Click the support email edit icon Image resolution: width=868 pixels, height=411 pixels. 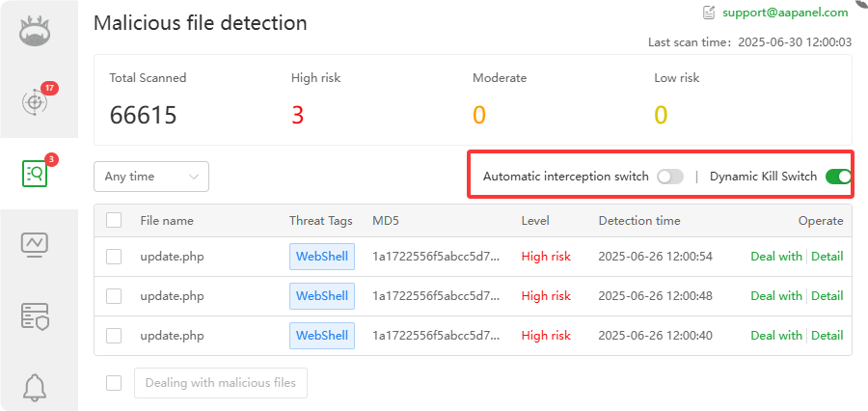pos(709,13)
